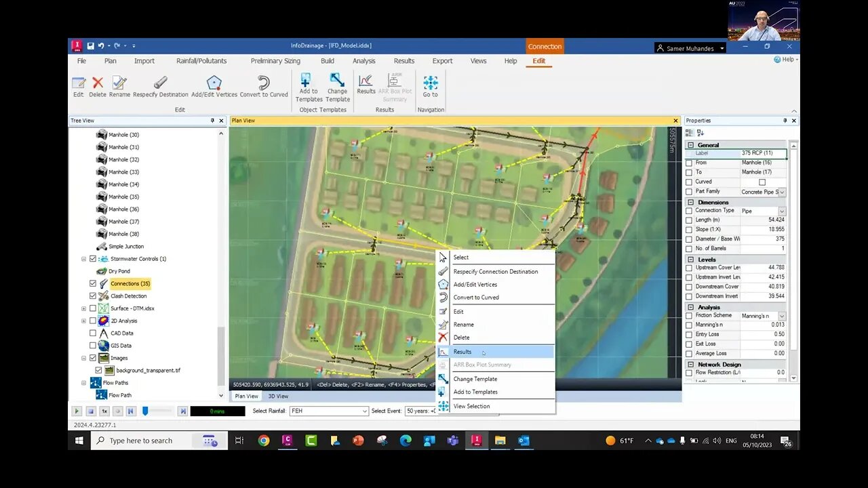The image size is (868, 488).
Task: Choose Results in the context menu
Action: (496, 352)
